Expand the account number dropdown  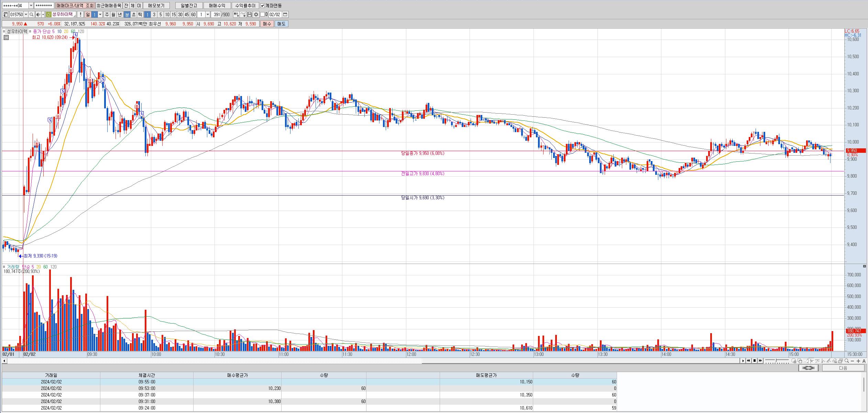tap(31, 6)
